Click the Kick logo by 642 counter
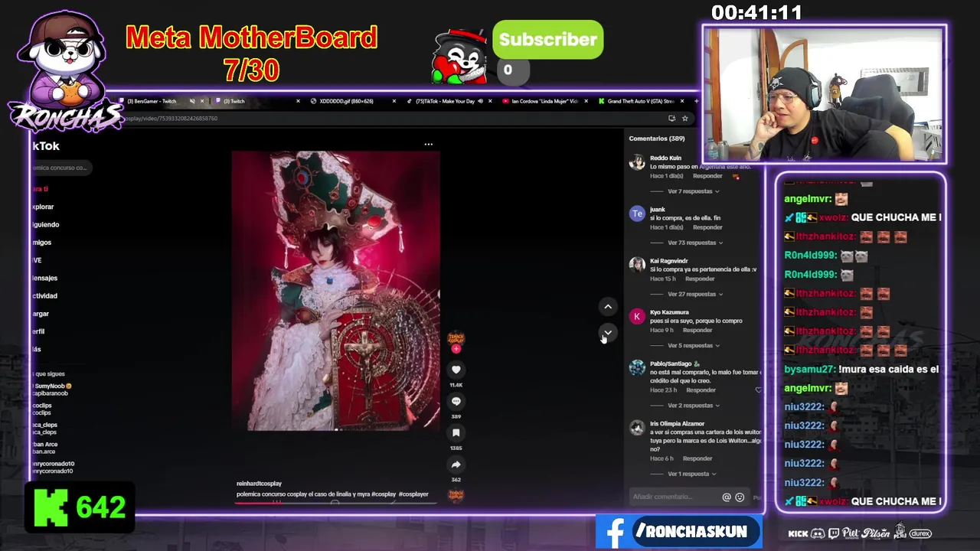Screen dimensions: 980x551 (x=51, y=507)
